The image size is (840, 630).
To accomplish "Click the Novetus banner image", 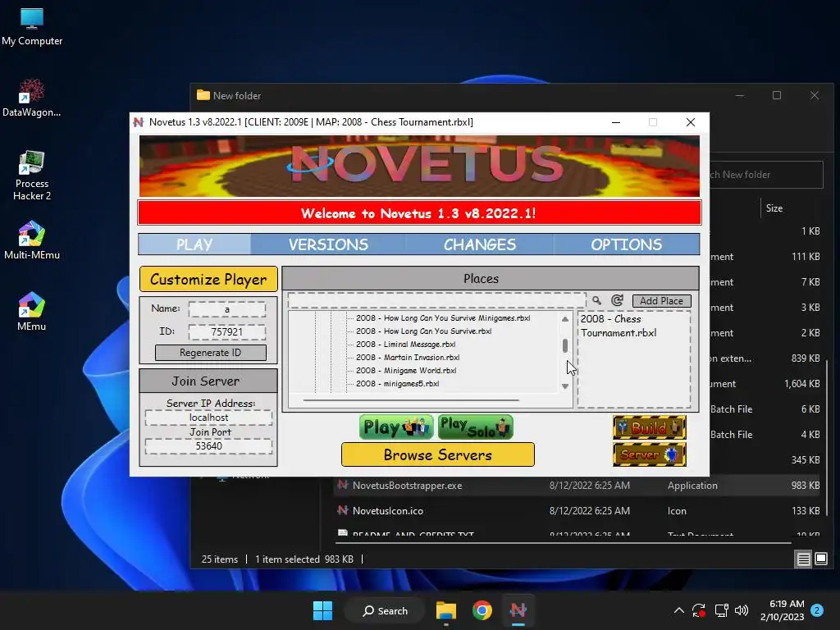I will tap(419, 166).
